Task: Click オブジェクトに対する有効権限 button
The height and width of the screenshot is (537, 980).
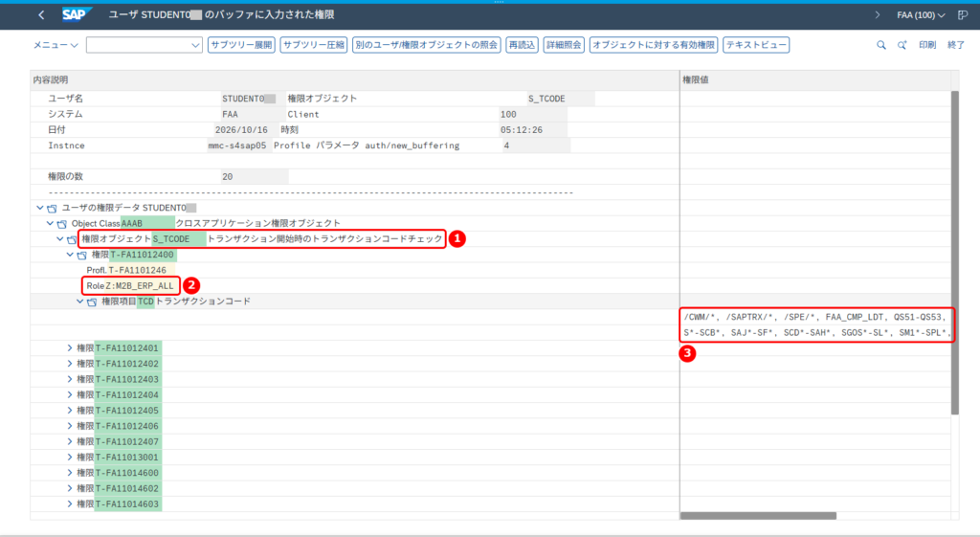Action: 654,45
